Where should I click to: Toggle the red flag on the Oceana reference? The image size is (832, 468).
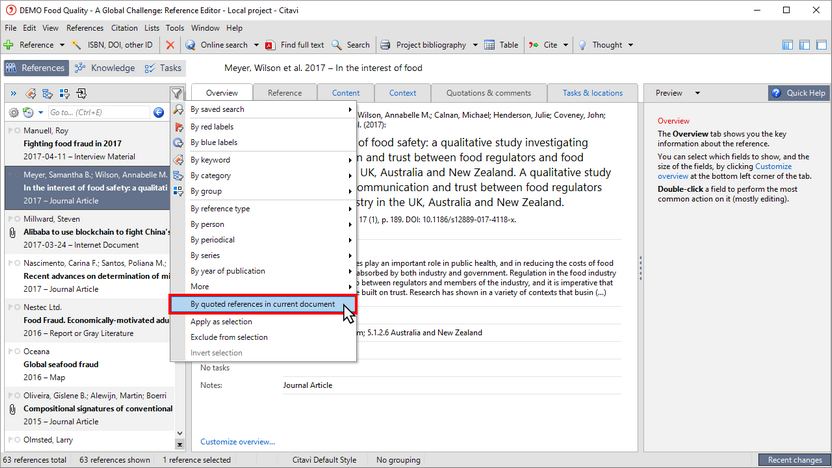point(10,351)
